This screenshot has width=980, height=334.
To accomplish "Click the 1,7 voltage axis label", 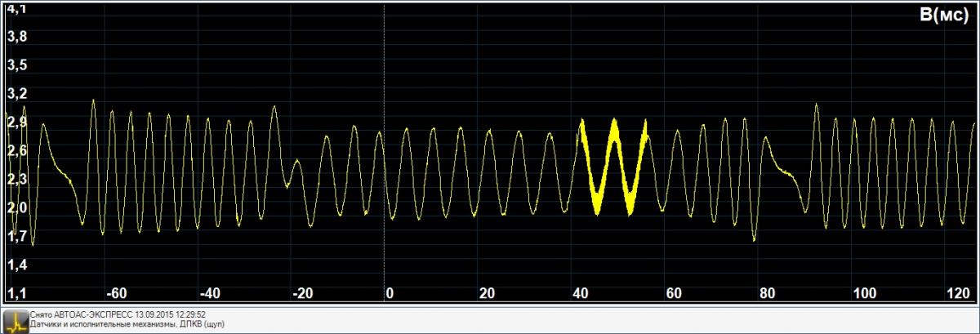I will [16, 236].
